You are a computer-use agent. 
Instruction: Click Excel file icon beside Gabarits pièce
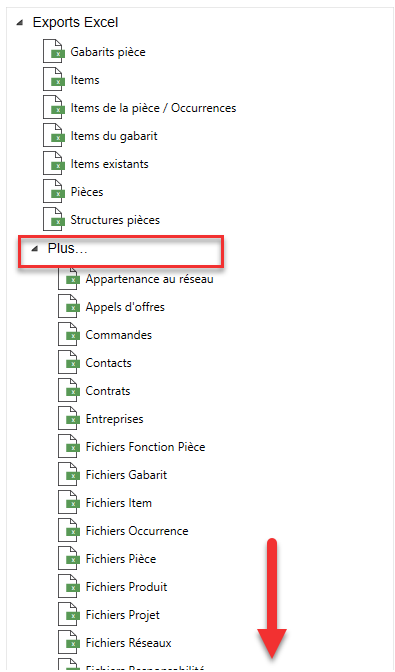54,51
